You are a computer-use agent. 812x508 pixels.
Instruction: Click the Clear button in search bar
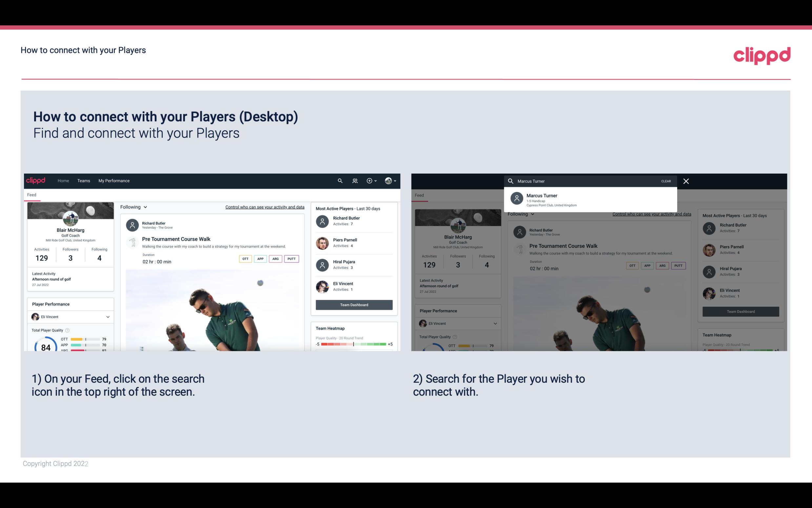666,181
